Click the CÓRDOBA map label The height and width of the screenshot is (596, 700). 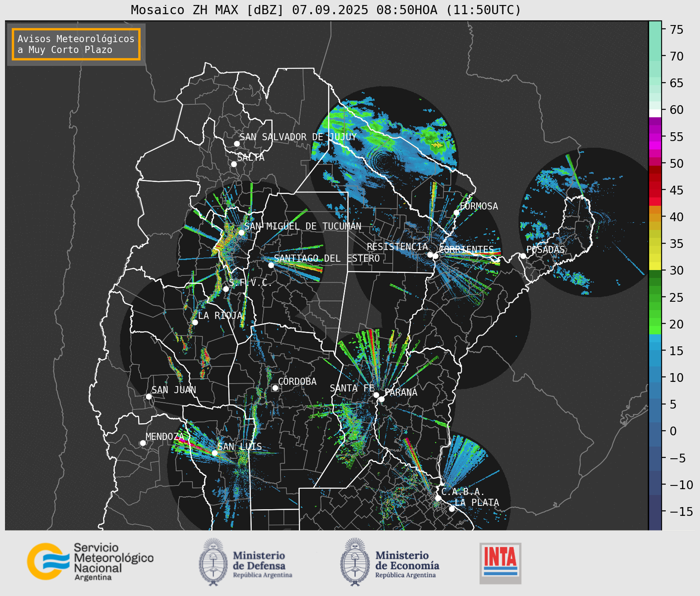pyautogui.click(x=297, y=381)
